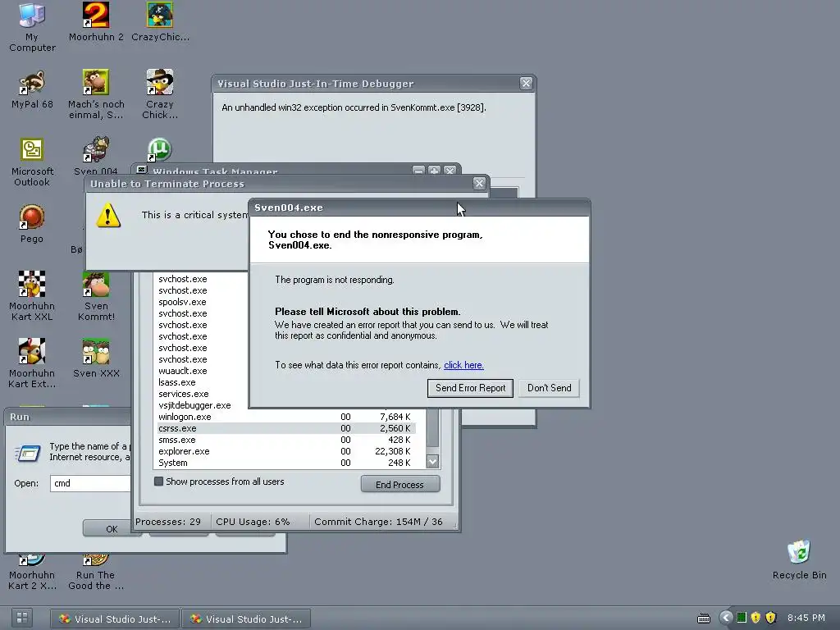Image resolution: width=840 pixels, height=630 pixels.
Task: Click the dark-outlined yellow shield tray icon
Action: tap(771, 618)
